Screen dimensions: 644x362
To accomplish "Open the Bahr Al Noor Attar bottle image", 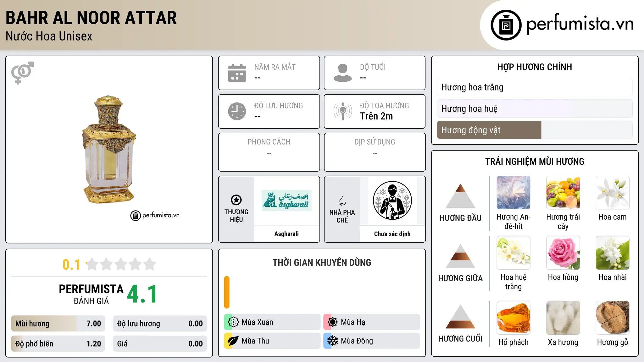I will click(109, 150).
